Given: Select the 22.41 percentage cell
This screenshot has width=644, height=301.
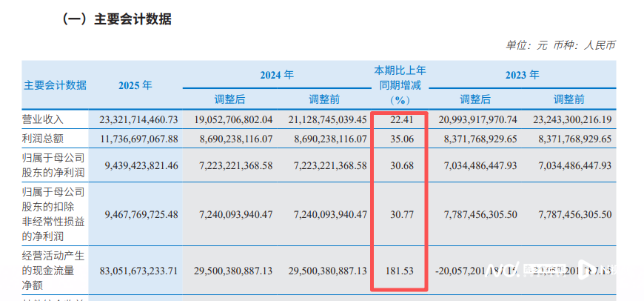Looking at the screenshot, I should 399,119.
